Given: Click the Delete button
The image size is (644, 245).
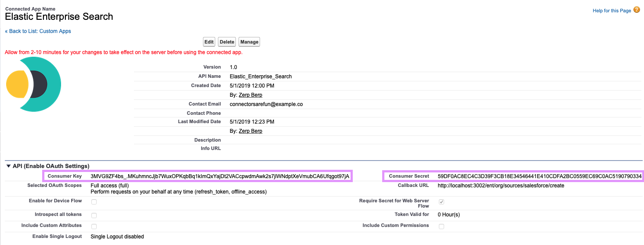Looking at the screenshot, I should (227, 42).
